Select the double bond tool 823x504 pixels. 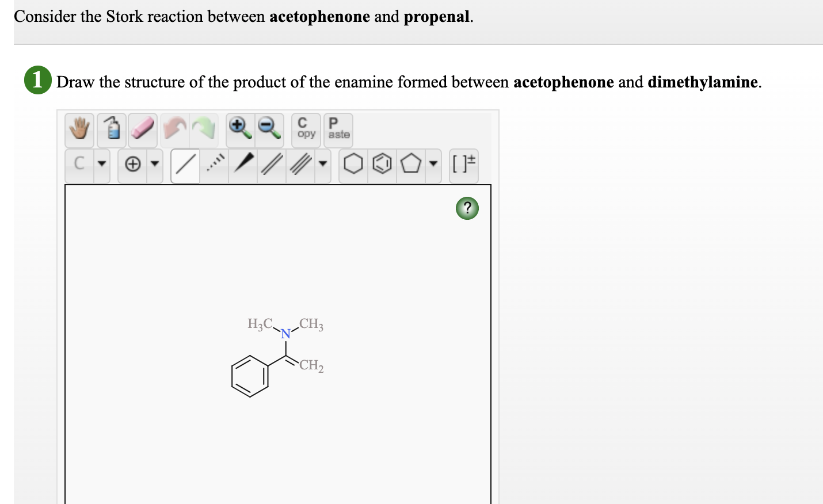tap(270, 165)
